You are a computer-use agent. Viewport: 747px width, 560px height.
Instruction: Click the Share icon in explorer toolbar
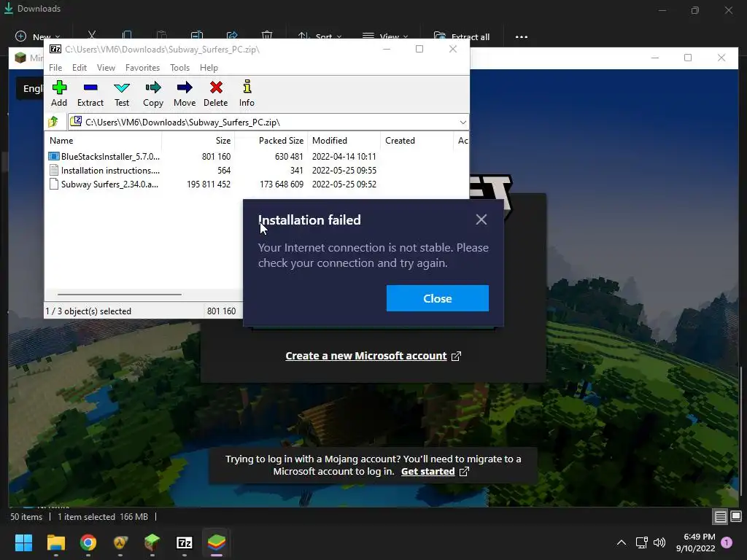click(x=232, y=36)
